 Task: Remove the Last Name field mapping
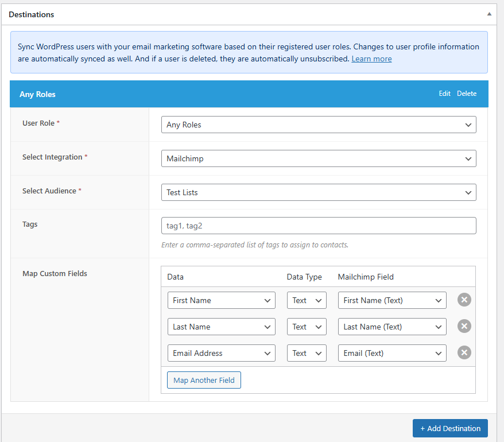(x=464, y=326)
